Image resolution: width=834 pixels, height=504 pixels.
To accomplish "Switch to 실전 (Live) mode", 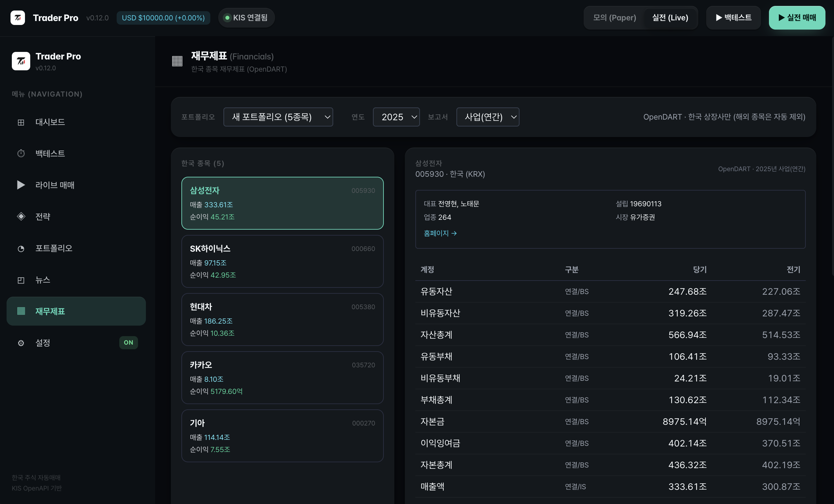I will [x=670, y=18].
